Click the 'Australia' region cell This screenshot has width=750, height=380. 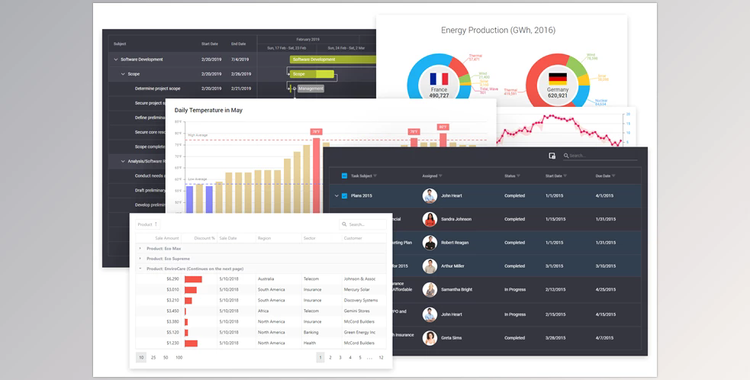coord(266,279)
